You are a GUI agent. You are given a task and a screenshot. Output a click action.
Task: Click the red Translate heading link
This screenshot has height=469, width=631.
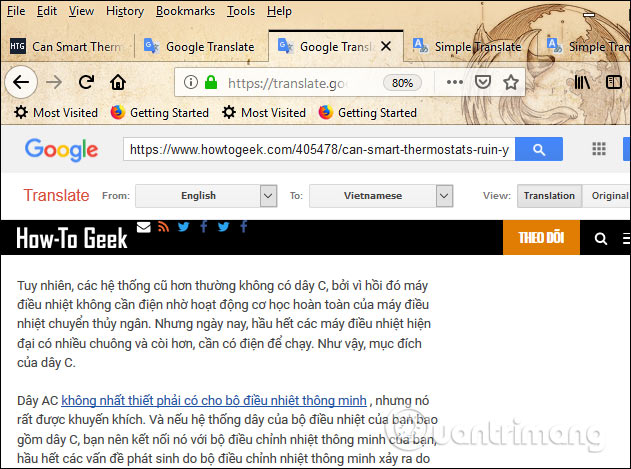pos(56,195)
